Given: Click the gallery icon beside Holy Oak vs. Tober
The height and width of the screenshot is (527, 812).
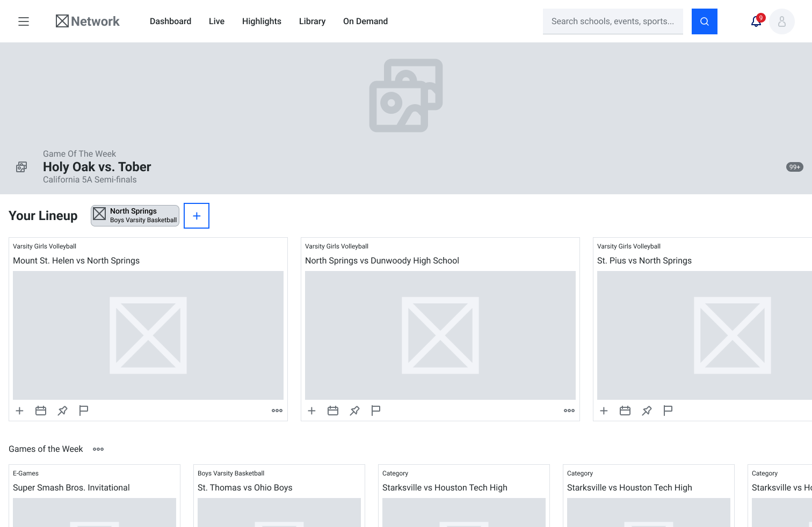Looking at the screenshot, I should tap(21, 167).
